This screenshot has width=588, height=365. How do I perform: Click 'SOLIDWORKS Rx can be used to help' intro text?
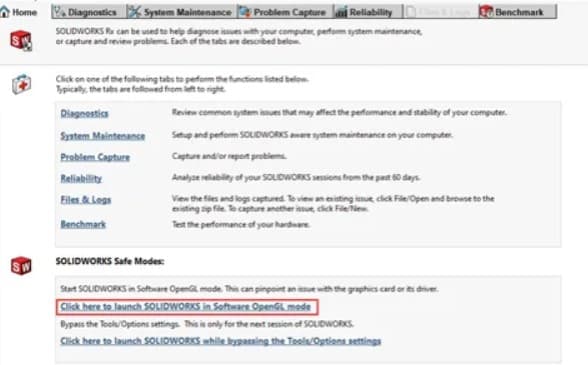(x=239, y=36)
